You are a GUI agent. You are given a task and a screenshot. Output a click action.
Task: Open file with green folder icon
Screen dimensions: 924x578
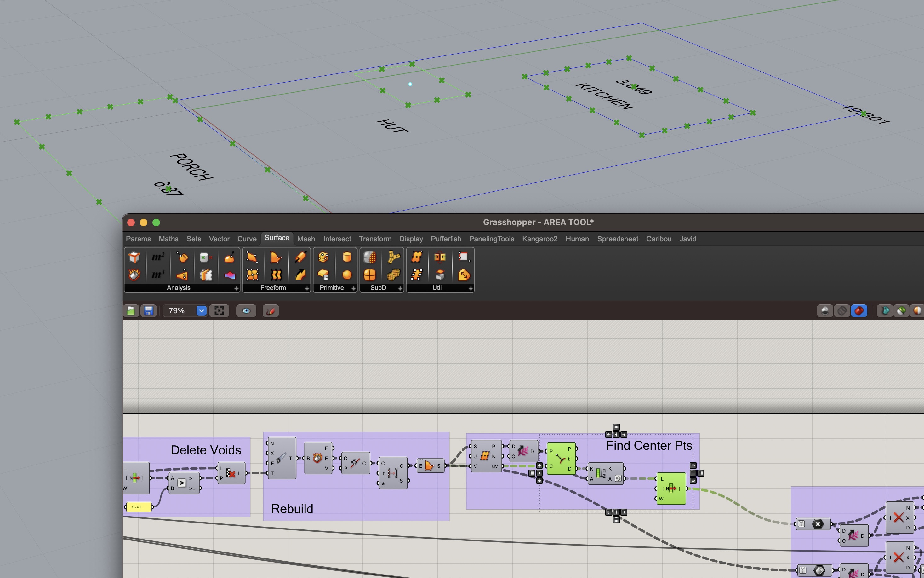[x=131, y=311]
